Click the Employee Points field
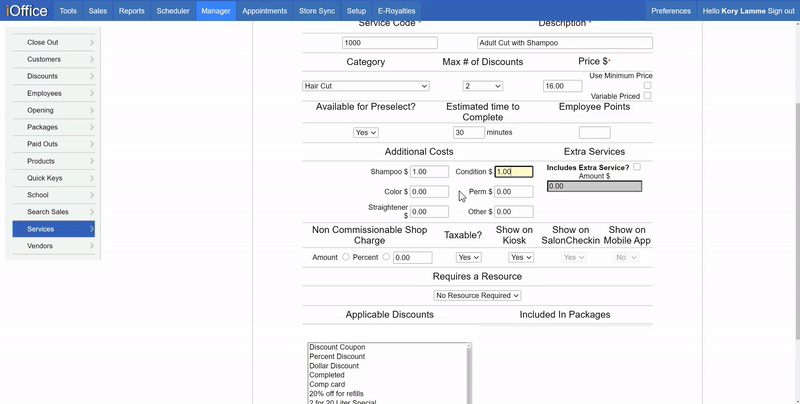 [x=594, y=133]
